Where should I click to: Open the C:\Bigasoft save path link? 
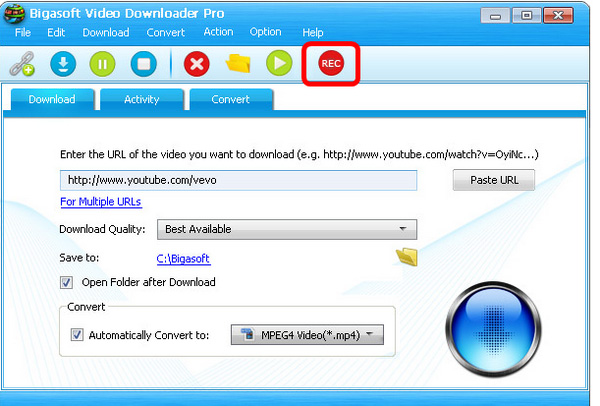pos(183,259)
